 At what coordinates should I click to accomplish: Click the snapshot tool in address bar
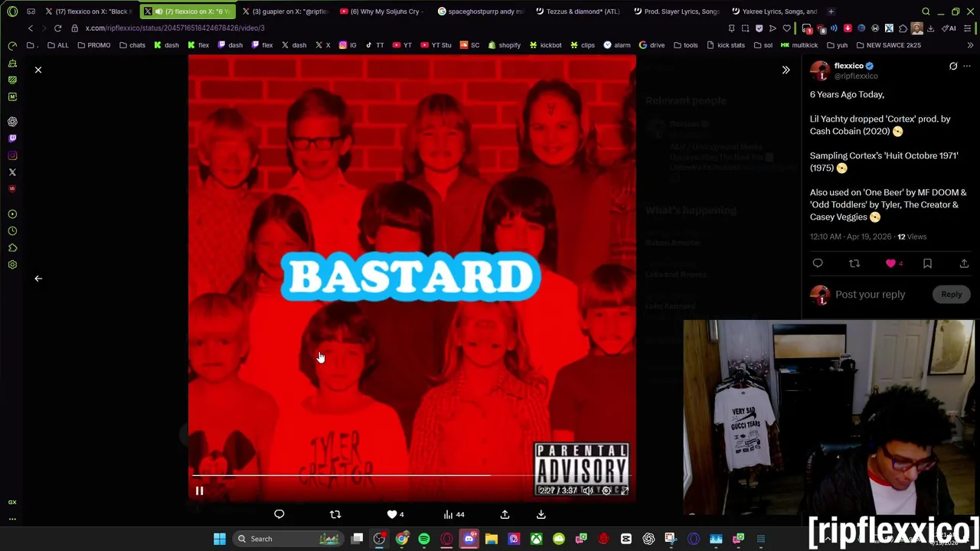(x=745, y=28)
